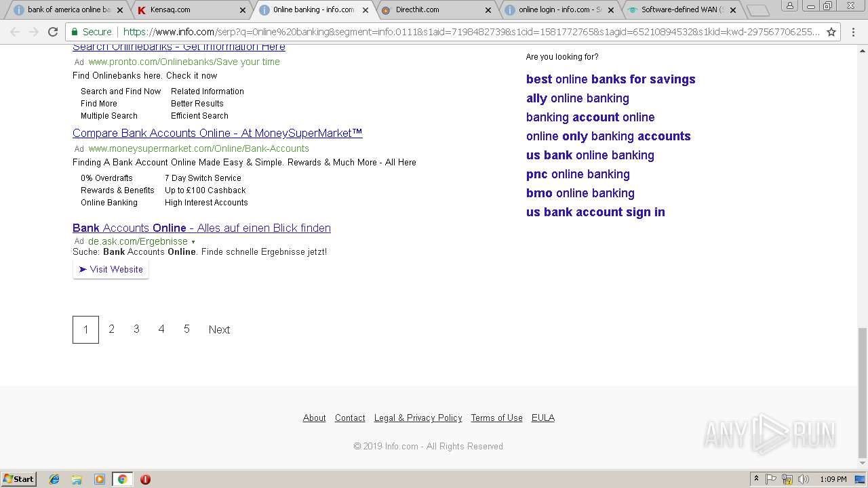Screen dimensions: 868x488
Task: Open a new tab
Action: [757, 10]
